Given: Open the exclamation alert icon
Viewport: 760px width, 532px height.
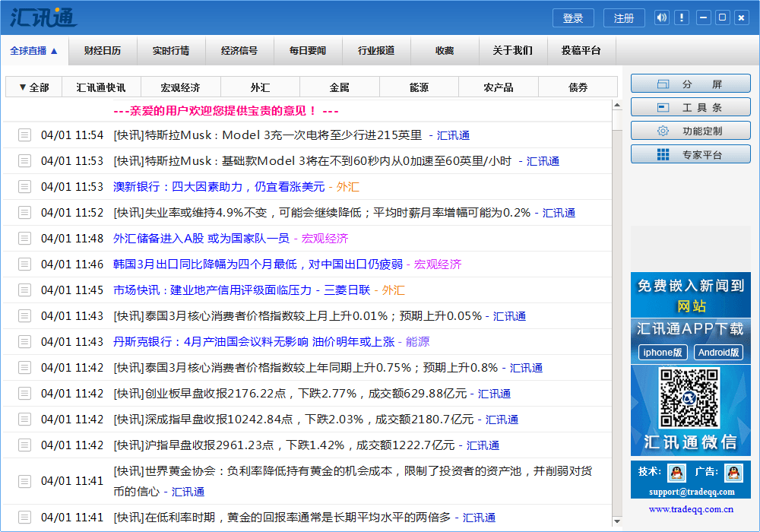Looking at the screenshot, I should 682,18.
